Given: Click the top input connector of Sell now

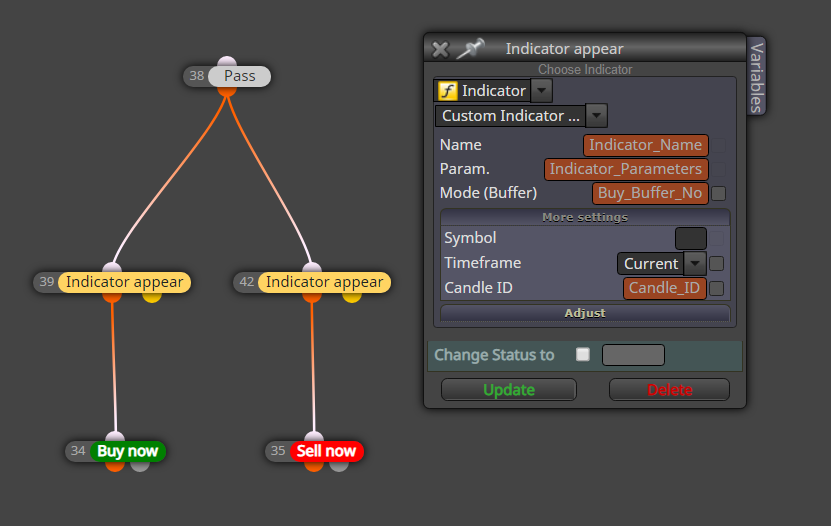Looking at the screenshot, I should coord(314,437).
